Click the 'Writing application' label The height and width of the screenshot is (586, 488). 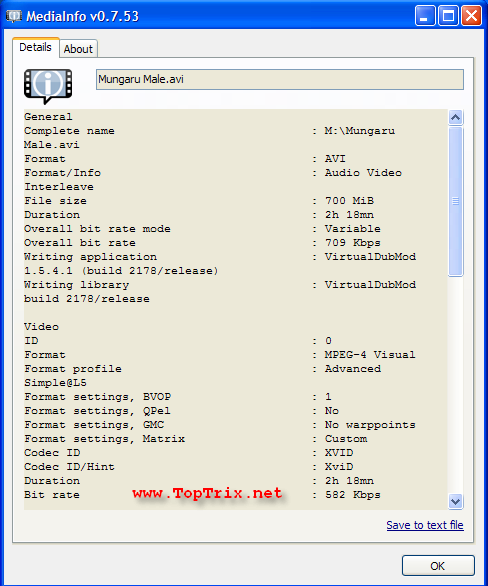[90, 257]
